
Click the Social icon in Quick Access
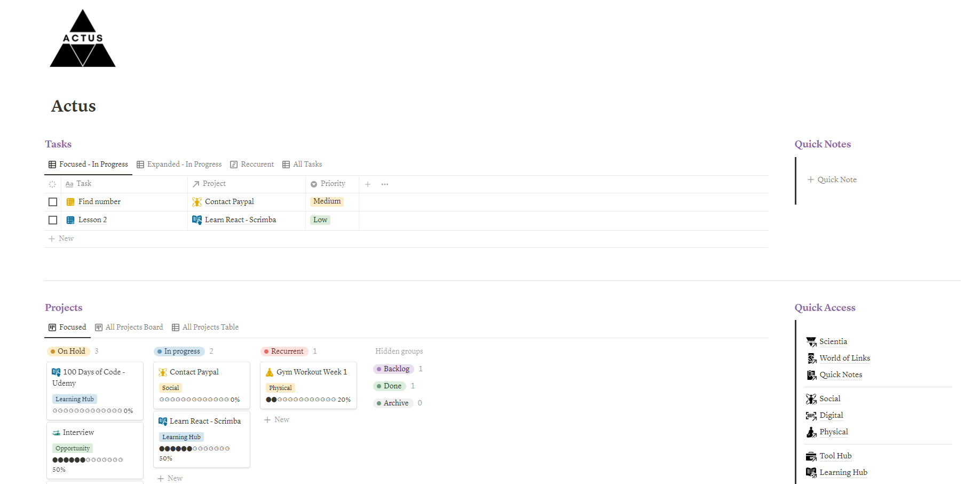pyautogui.click(x=811, y=399)
